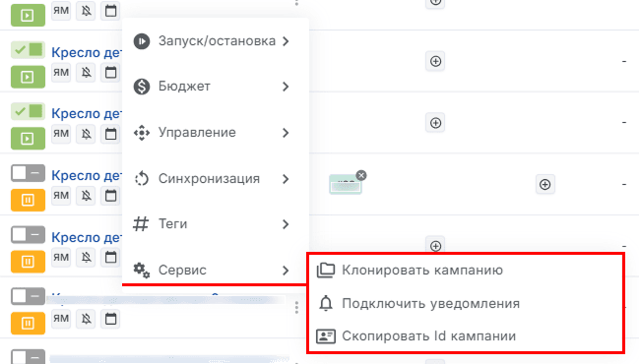Click green play button in second green-toggled row
This screenshot has width=639, height=364.
pyautogui.click(x=28, y=139)
